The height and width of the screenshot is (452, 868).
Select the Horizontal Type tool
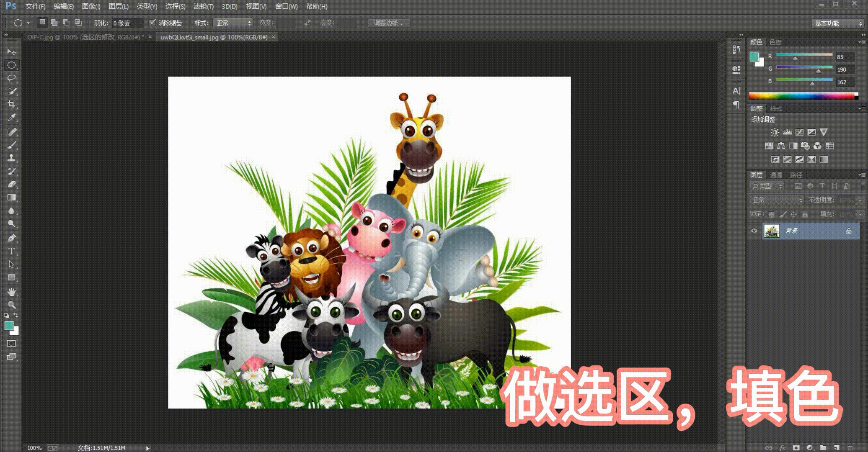11,251
